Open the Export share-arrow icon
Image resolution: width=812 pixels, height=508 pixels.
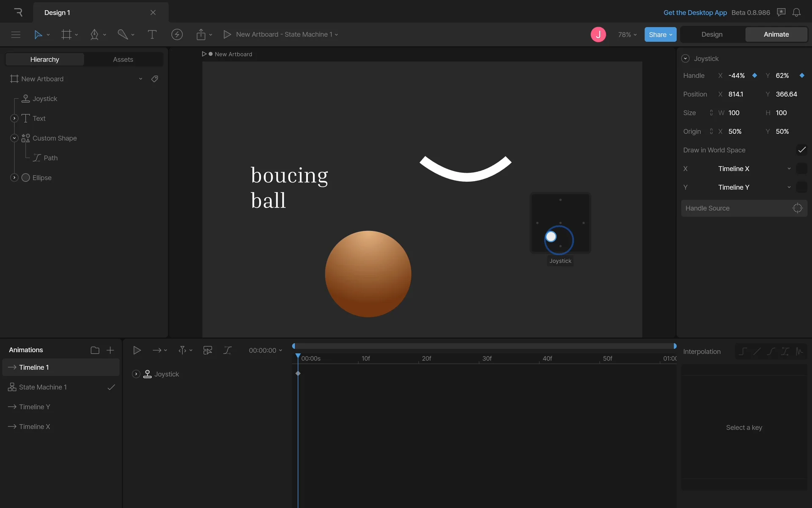pos(201,35)
